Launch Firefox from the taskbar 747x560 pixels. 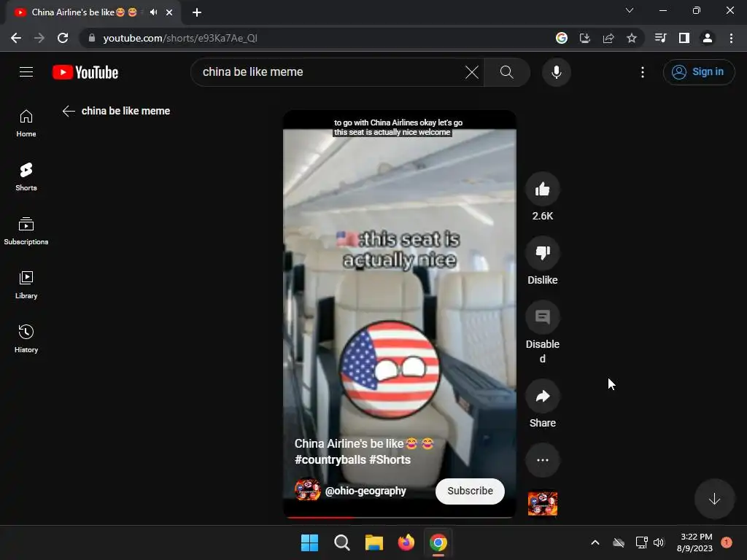click(x=406, y=542)
